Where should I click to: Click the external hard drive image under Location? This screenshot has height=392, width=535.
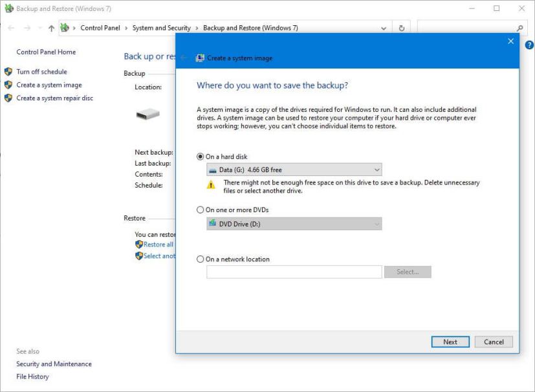[146, 114]
